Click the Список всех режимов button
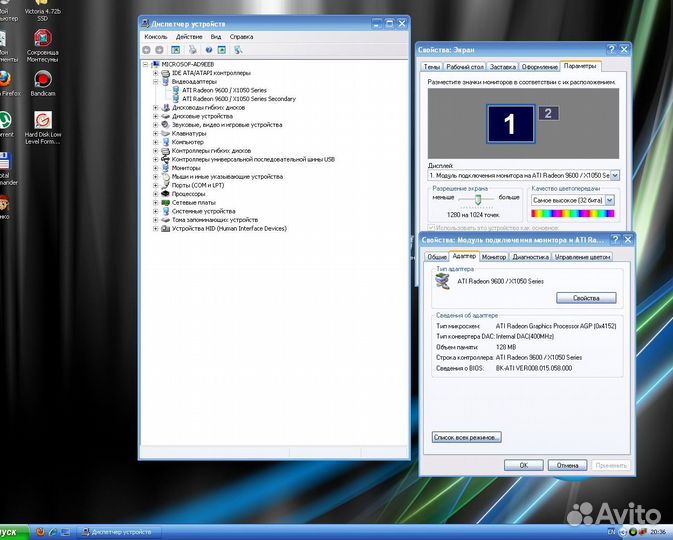This screenshot has height=540, width=673. click(x=466, y=437)
